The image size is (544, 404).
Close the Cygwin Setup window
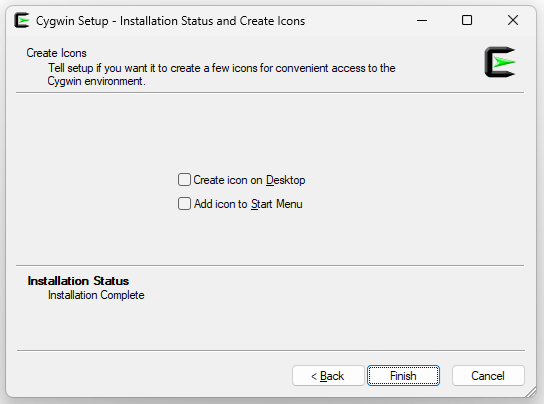(513, 20)
